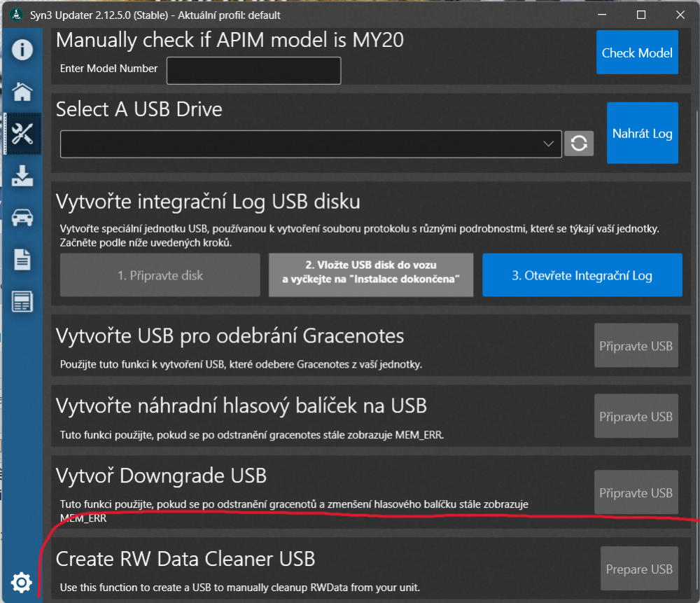The width and height of the screenshot is (700, 603).
Task: Refresh the USB drive list
Action: 578,144
